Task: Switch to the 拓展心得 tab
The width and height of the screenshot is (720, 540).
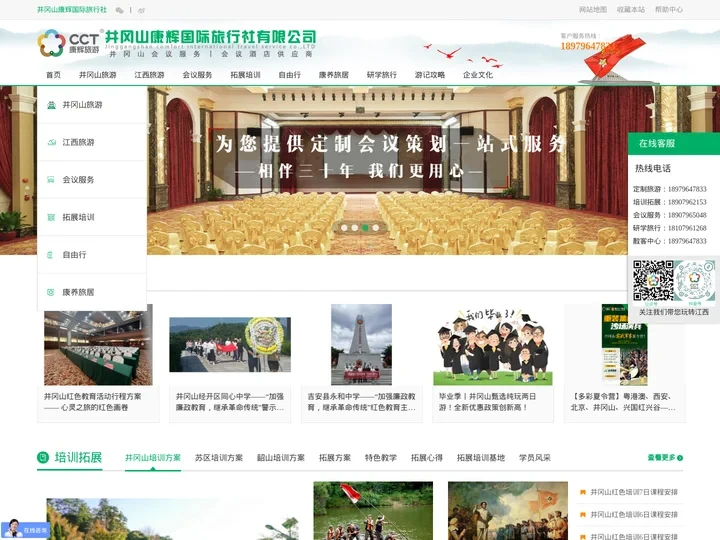Action: [x=427, y=458]
